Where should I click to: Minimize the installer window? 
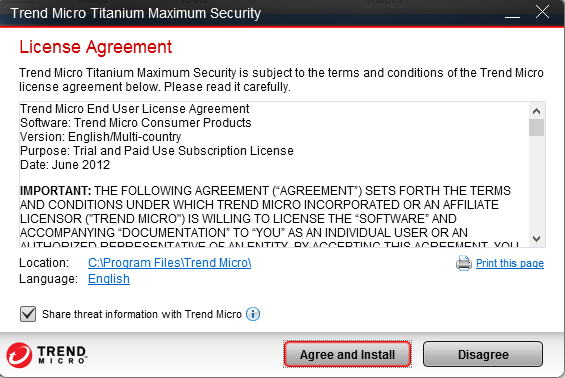point(512,13)
